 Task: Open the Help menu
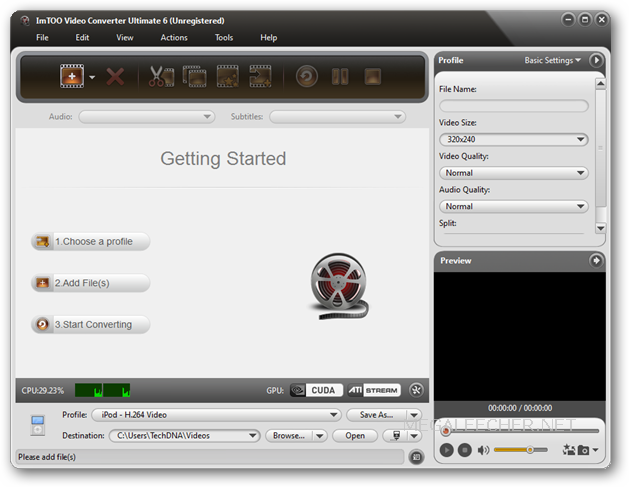pos(269,38)
